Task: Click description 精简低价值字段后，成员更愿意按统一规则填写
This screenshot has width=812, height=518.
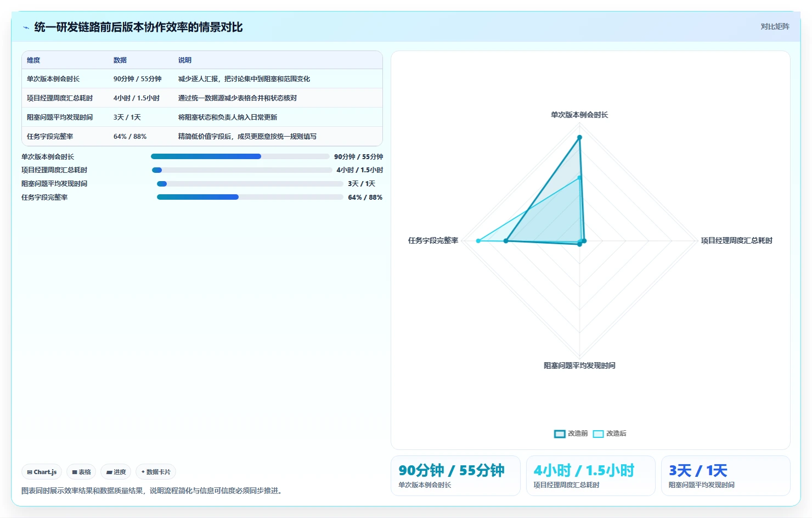Action: [x=247, y=137]
